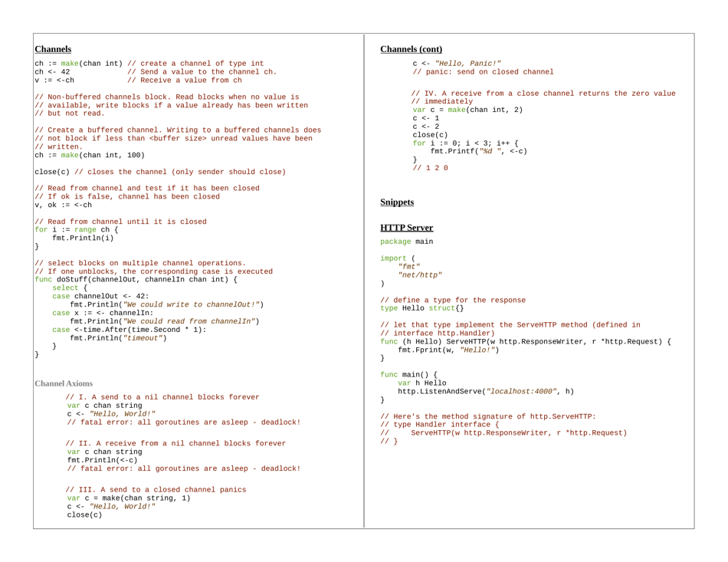Image resolution: width=728 pixels, height=562 pixels.
Task: Click the "close(c) // closes the channel" line
Action: (x=159, y=172)
